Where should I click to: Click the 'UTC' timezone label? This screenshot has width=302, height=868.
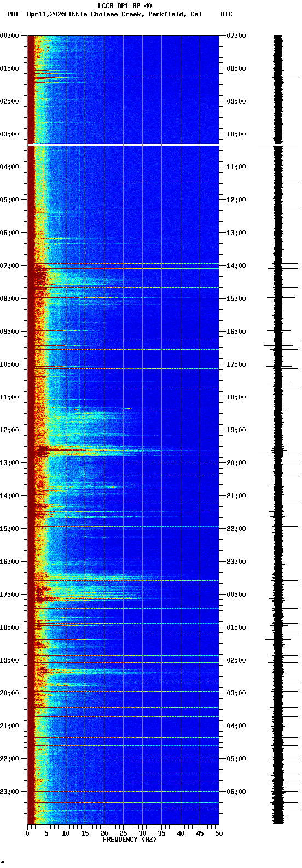(x=226, y=14)
